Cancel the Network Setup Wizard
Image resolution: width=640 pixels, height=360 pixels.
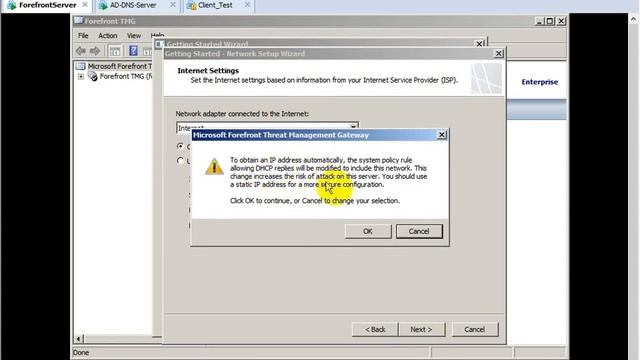(474, 329)
